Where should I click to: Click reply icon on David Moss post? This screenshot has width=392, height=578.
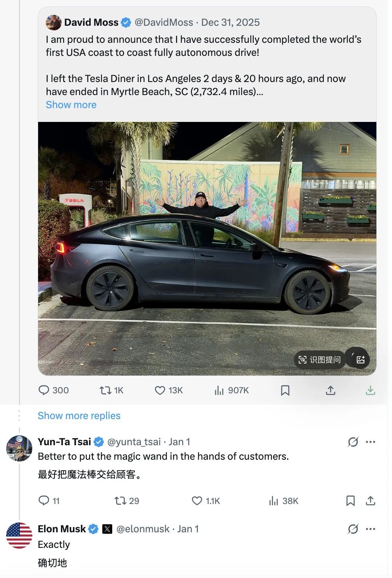[44, 390]
